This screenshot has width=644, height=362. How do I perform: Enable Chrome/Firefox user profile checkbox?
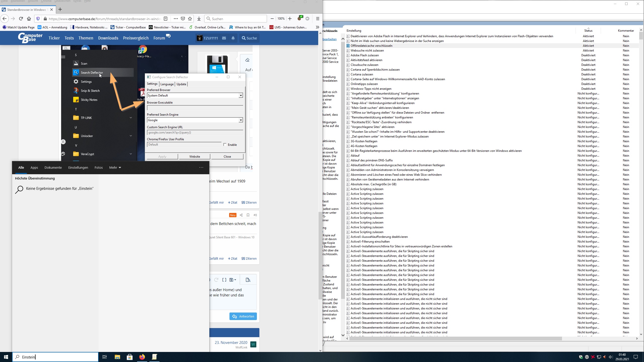coord(225,145)
